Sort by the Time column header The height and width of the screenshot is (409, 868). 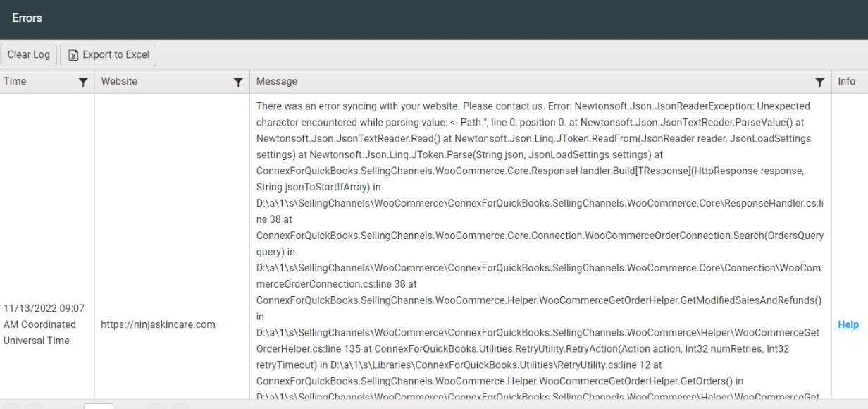pos(15,81)
